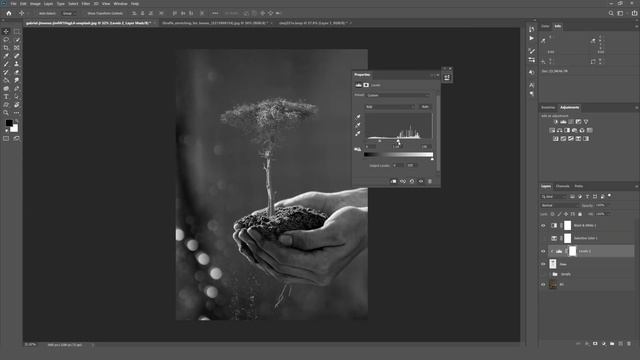The height and width of the screenshot is (360, 640).
Task: Click the foreground color swatch
Action: [9, 123]
